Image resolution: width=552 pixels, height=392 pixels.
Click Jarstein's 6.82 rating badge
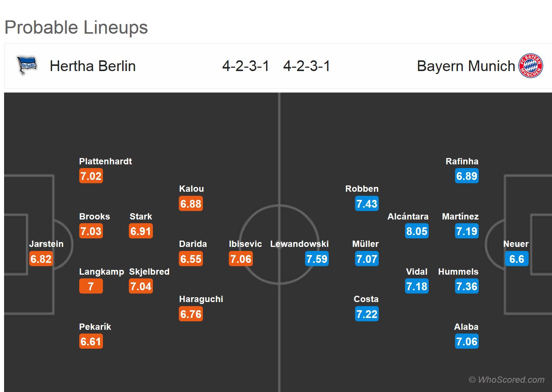41,259
